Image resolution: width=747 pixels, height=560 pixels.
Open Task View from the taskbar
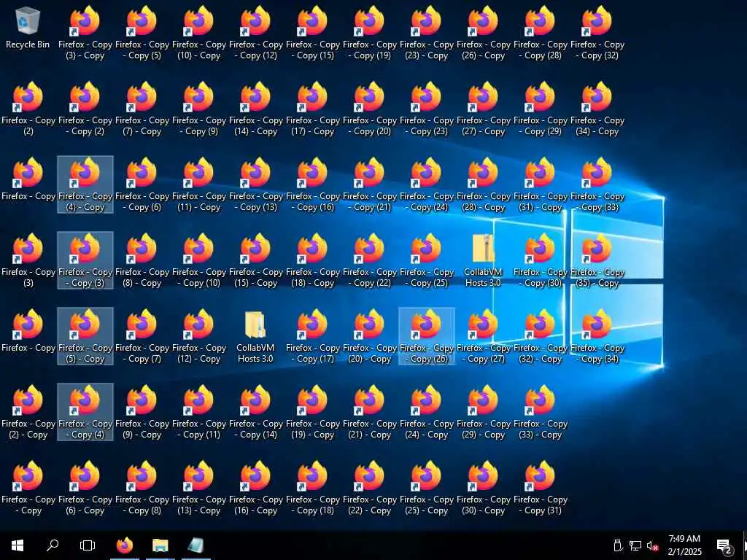(x=88, y=545)
